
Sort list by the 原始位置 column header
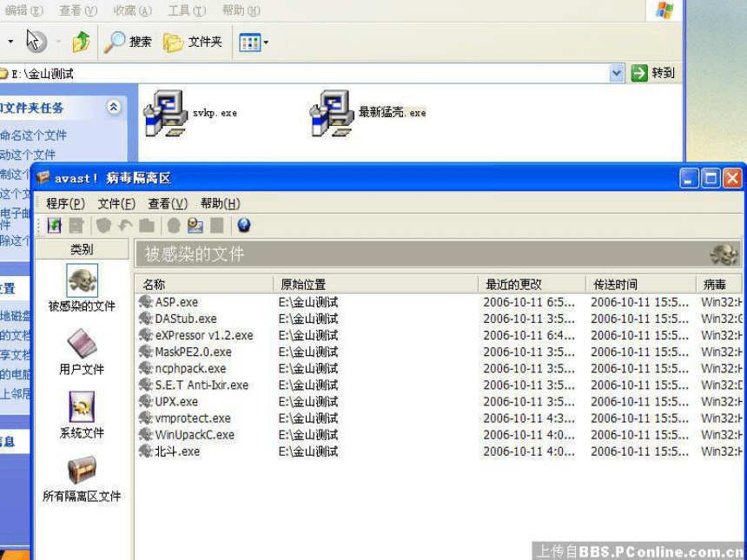[375, 284]
